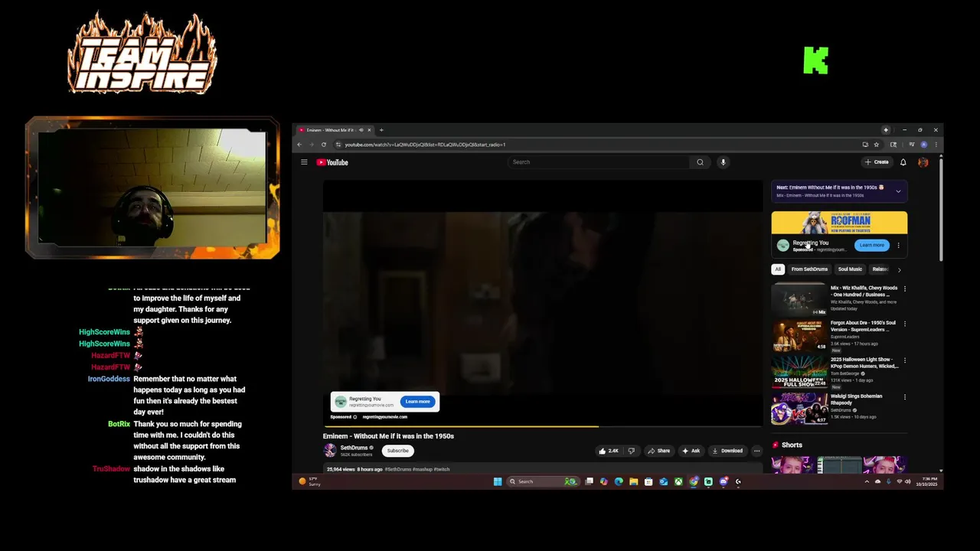The width and height of the screenshot is (980, 551).
Task: Click the yellow video progress bar
Action: pyautogui.click(x=461, y=426)
